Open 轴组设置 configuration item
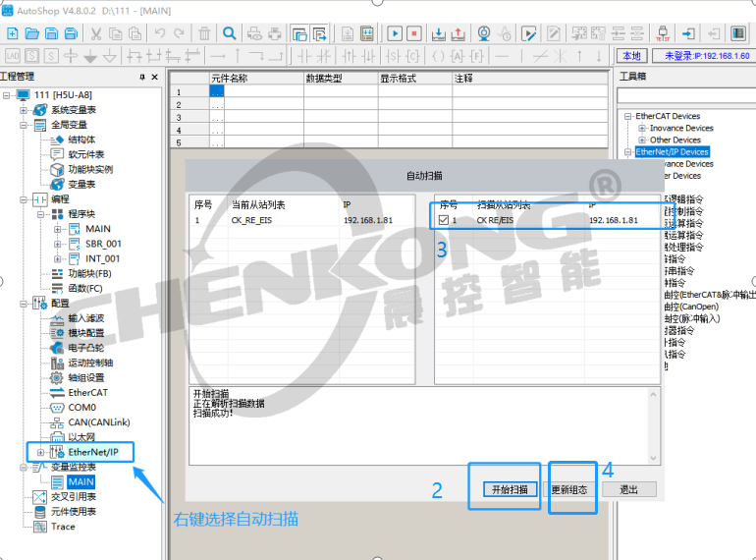This screenshot has width=756, height=560. [x=85, y=377]
